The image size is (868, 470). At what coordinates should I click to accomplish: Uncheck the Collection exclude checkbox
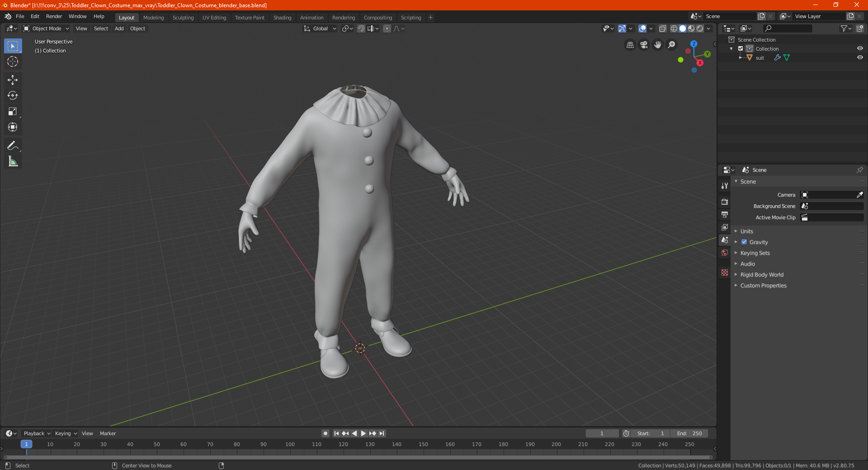click(x=741, y=48)
